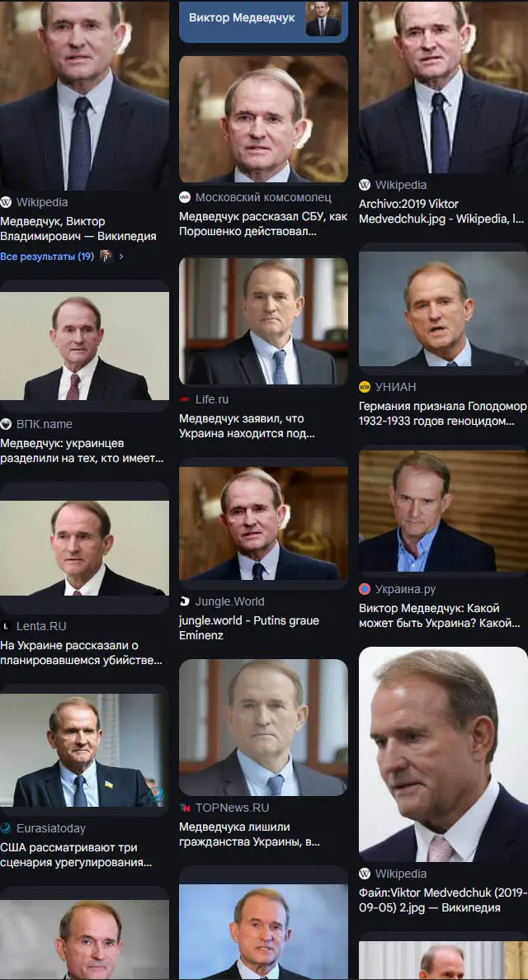
Task: Open 'jungle.world - Putins graue Eminenz' title
Action: (249, 628)
